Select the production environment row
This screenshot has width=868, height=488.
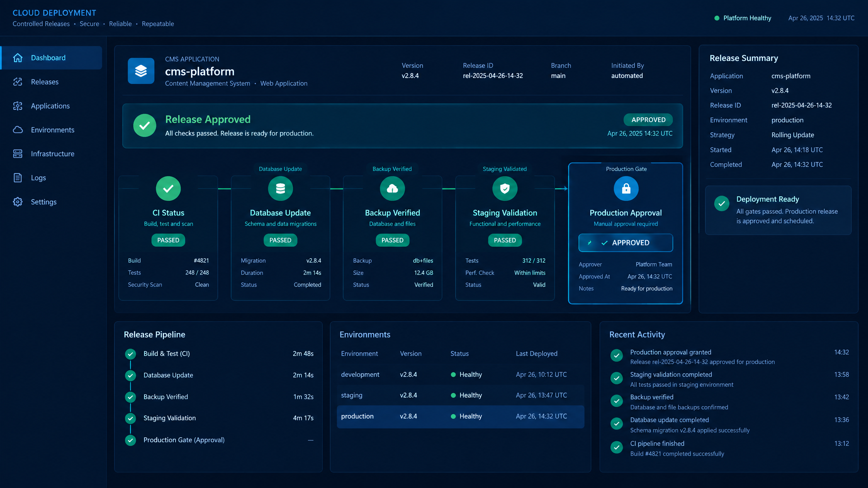point(460,416)
